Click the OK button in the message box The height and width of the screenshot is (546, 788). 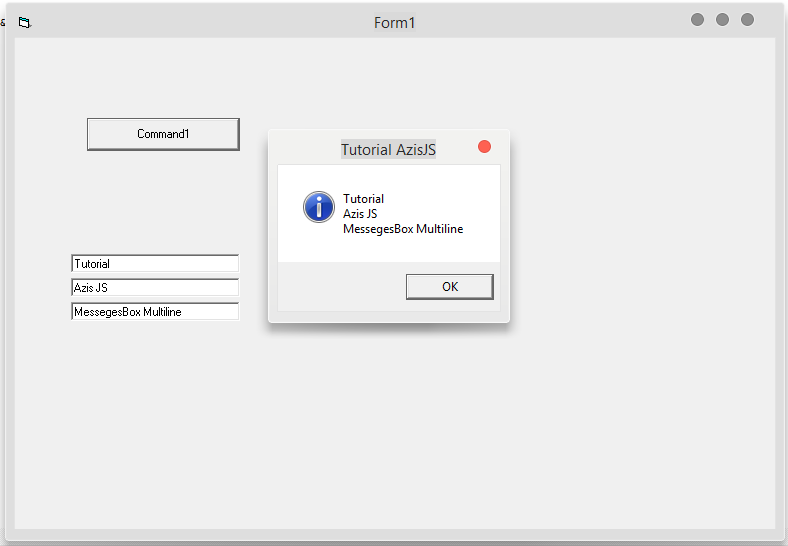450,287
